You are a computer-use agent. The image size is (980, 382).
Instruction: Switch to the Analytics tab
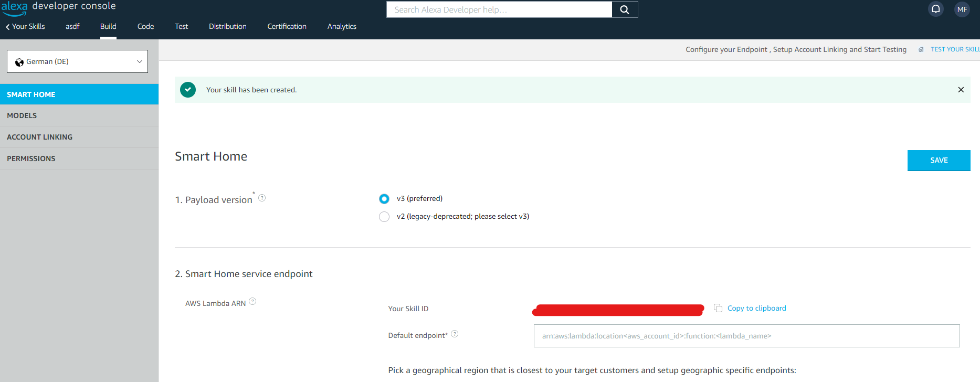[x=342, y=26]
